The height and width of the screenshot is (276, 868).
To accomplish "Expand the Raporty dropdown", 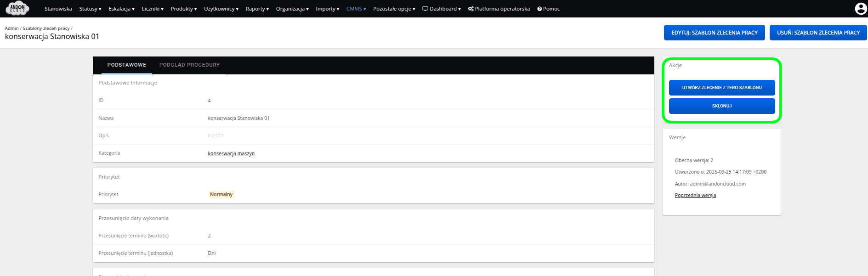I will tap(257, 9).
